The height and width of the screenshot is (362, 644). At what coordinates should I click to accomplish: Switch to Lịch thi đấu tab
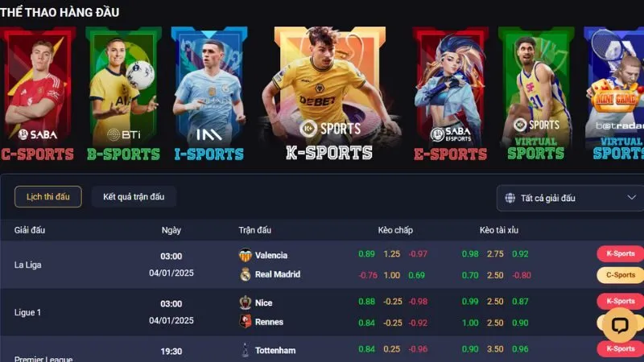tap(48, 196)
